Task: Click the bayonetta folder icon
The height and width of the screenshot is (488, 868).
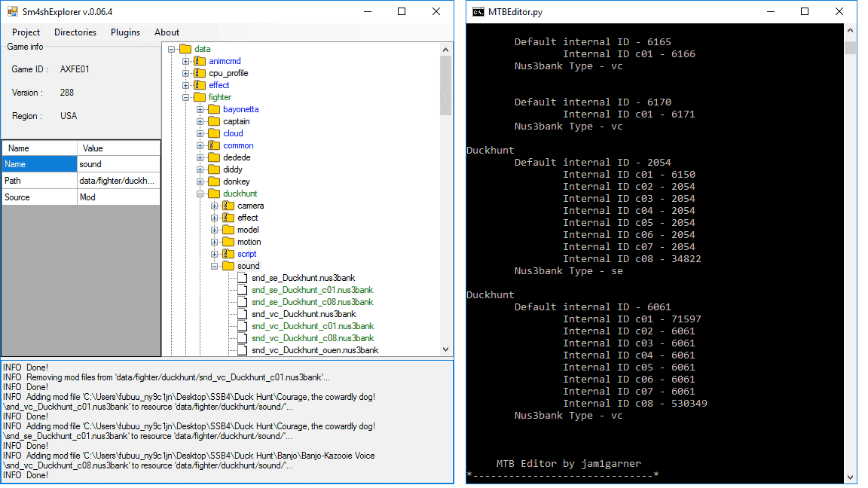Action: 214,109
